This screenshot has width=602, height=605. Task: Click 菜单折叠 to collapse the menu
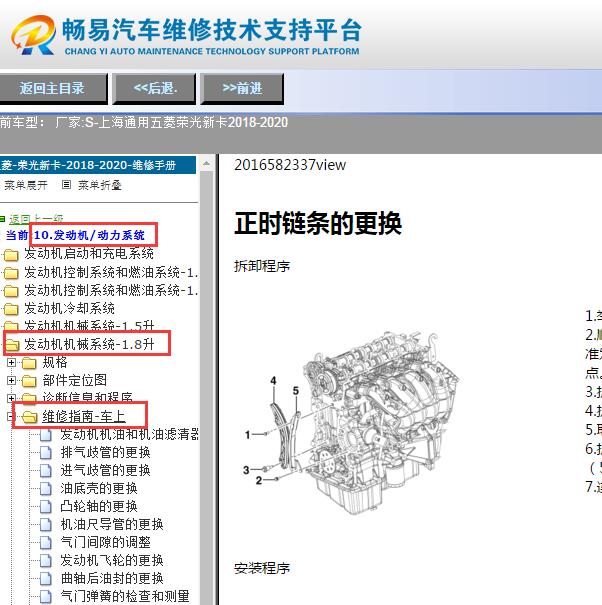point(100,185)
